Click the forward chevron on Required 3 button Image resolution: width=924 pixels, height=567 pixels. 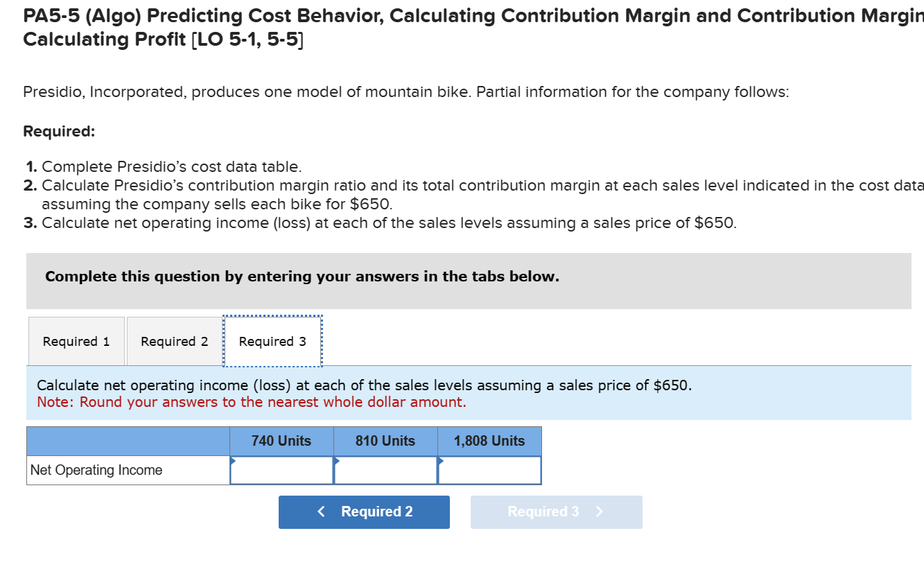click(599, 512)
